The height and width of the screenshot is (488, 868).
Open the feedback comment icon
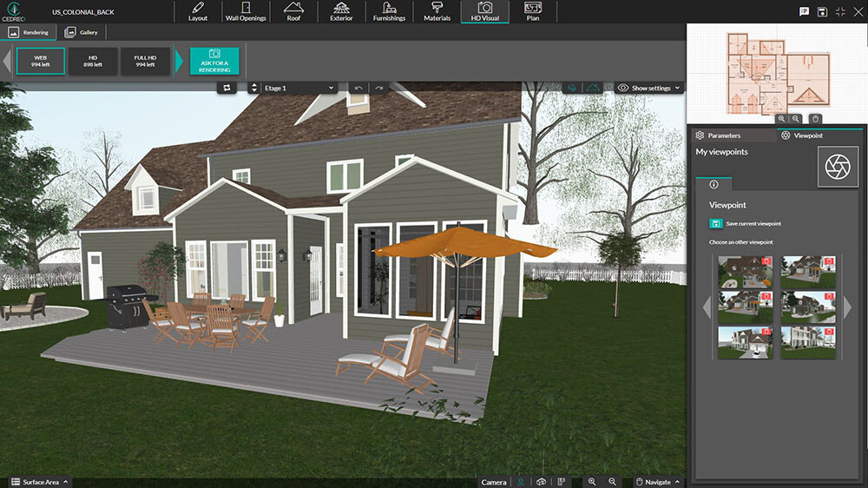tap(804, 11)
